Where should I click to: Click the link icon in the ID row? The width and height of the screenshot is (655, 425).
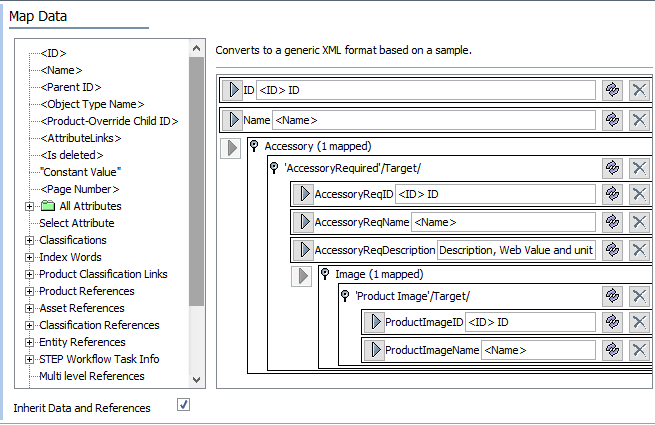coord(612,90)
